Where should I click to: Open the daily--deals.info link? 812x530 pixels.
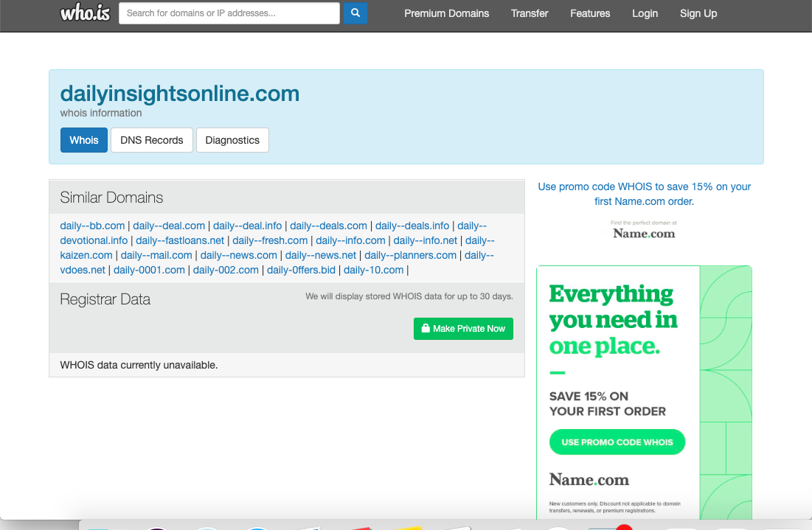[x=412, y=226]
